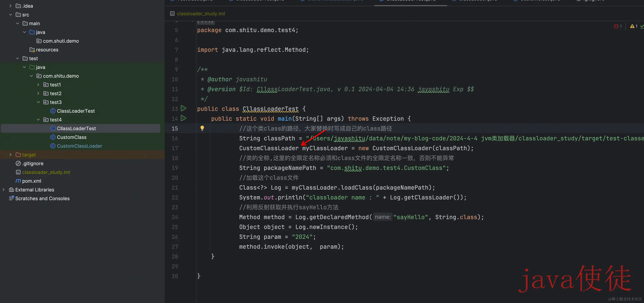Open pom.xml in the project tree

[x=32, y=181]
